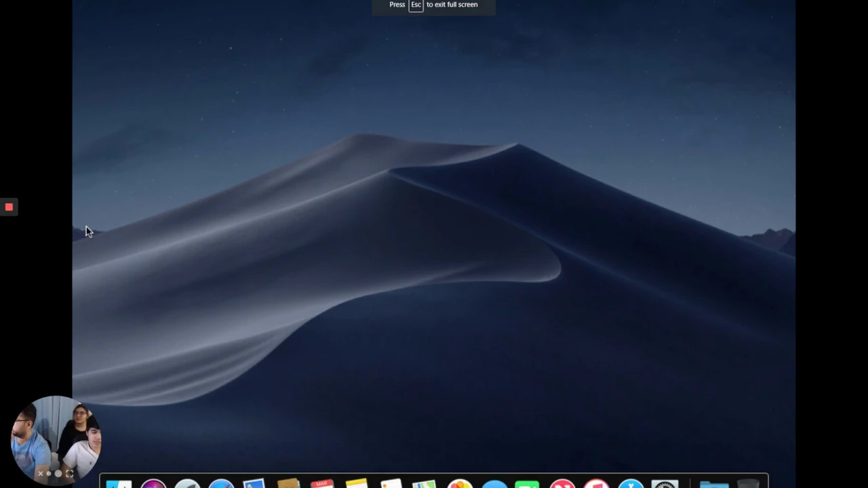
Task: Open the Photos icon in dock
Action: pyautogui.click(x=460, y=484)
